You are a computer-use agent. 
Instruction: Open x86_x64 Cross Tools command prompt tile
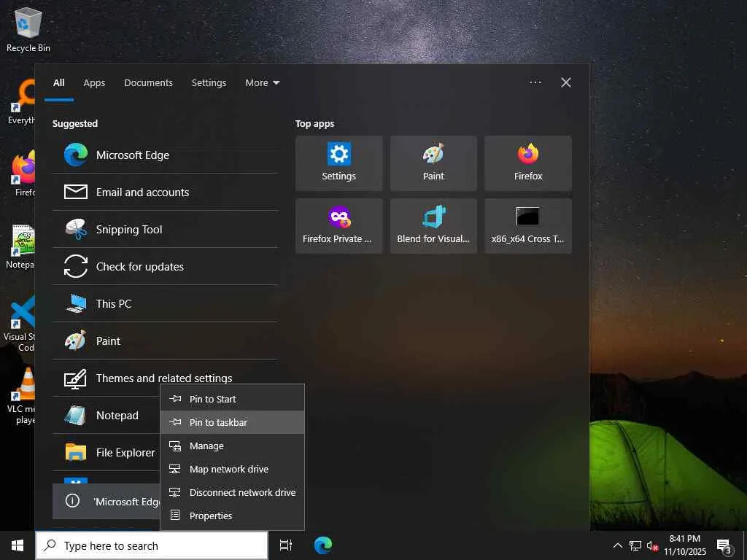(x=528, y=226)
